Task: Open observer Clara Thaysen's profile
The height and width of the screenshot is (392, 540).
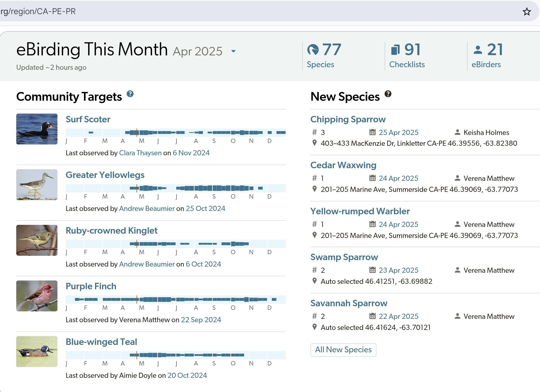Action: click(x=140, y=153)
